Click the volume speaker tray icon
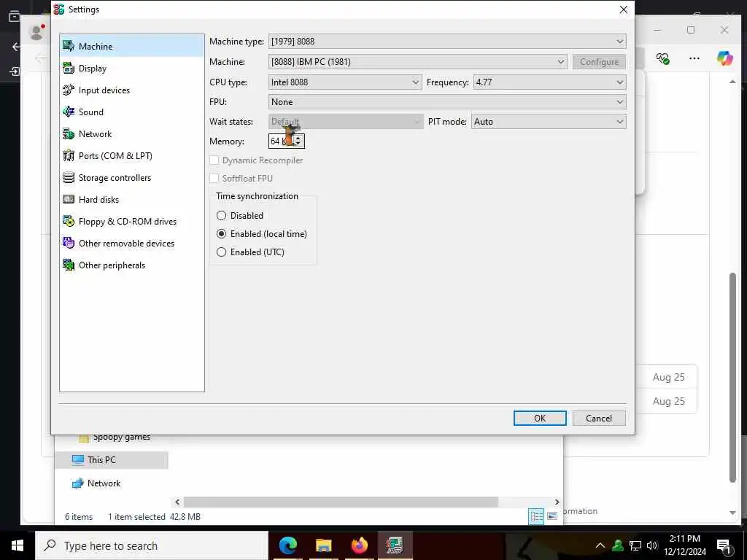This screenshot has width=747, height=560. point(651,545)
